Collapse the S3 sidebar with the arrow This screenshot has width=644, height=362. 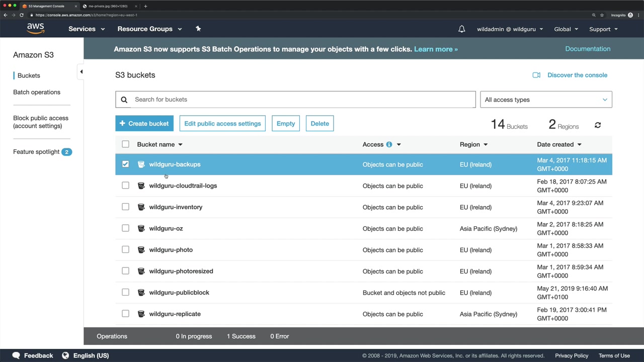pos(81,72)
